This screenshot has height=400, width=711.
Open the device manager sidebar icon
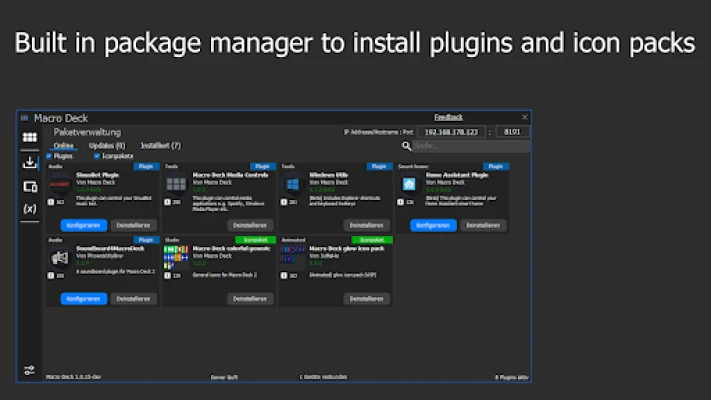click(30, 186)
